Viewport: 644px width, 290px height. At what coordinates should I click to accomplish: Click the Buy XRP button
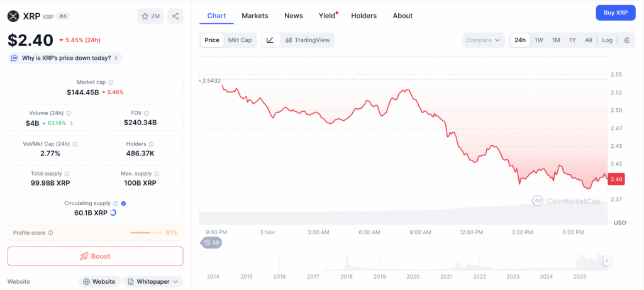pyautogui.click(x=616, y=13)
